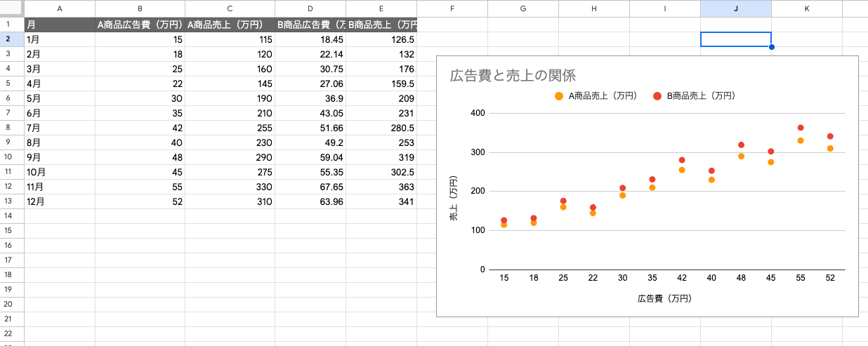The width and height of the screenshot is (868, 346).
Task: Select the header cell 月
Action: (x=60, y=25)
